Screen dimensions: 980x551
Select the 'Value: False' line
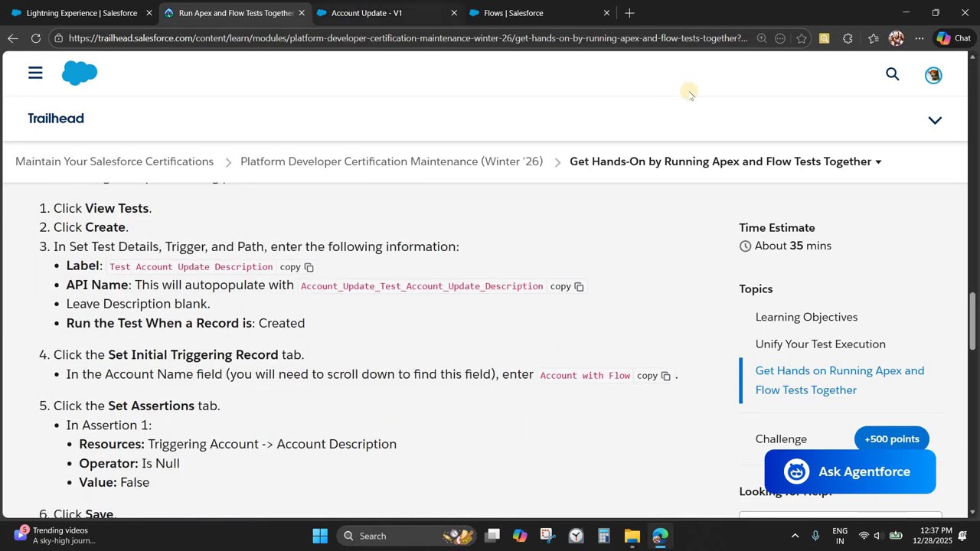point(114,483)
